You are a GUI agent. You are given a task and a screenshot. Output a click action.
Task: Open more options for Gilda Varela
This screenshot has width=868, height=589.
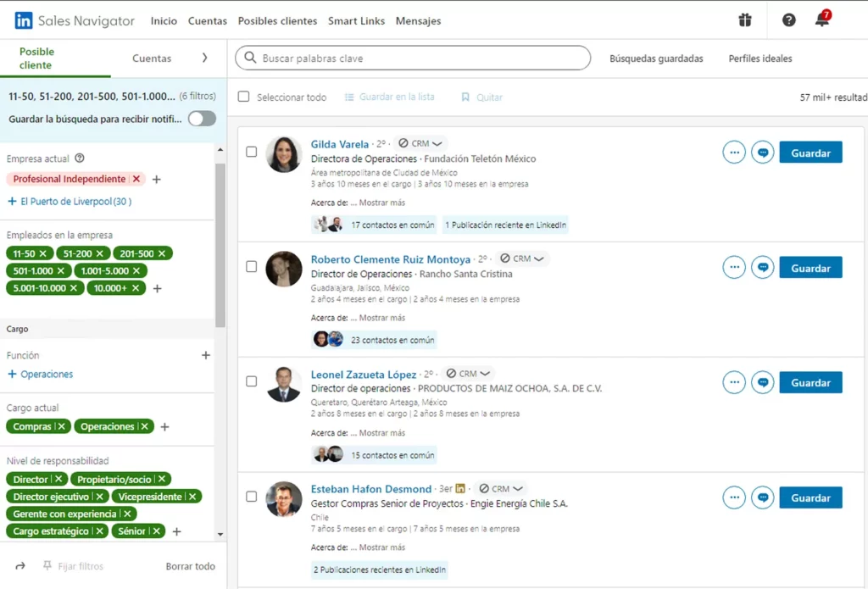point(734,153)
